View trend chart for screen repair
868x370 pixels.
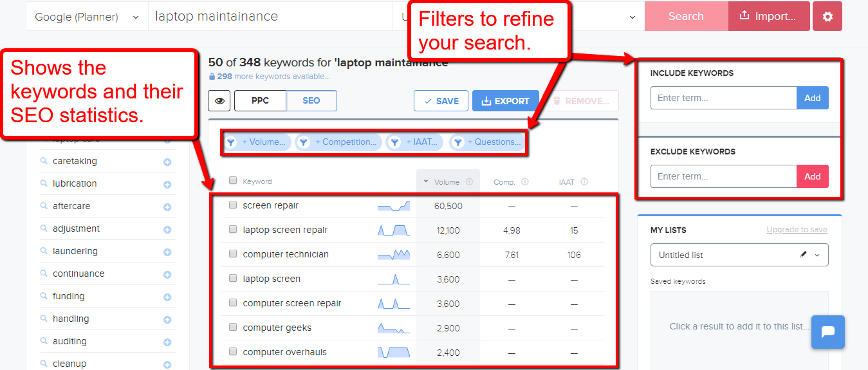[393, 206]
